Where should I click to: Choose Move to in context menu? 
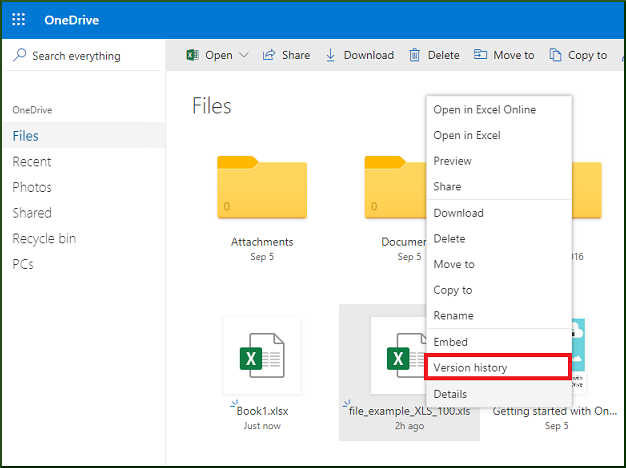(499, 264)
